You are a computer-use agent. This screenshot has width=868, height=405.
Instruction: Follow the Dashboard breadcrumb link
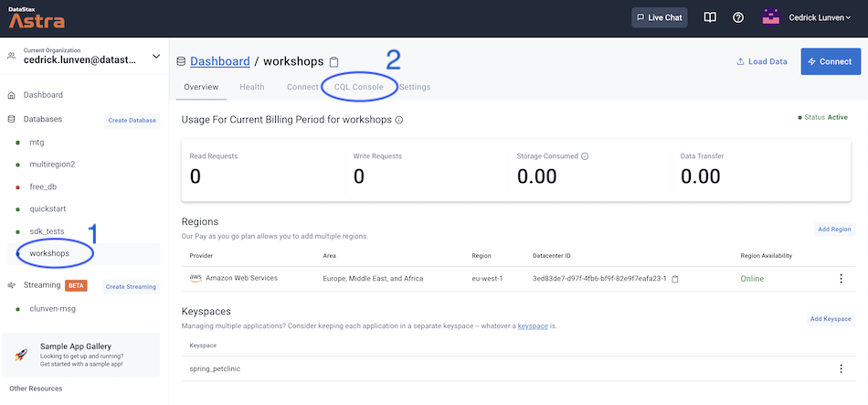(x=220, y=61)
